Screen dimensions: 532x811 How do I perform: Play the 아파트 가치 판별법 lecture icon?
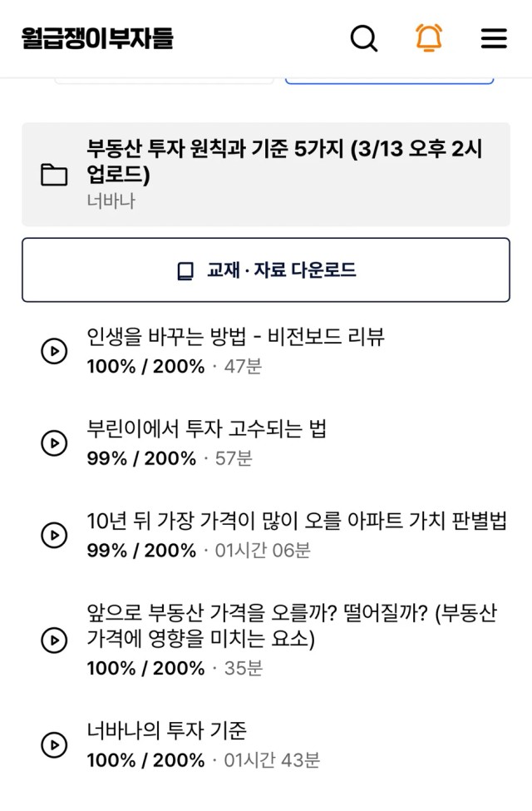click(x=54, y=536)
